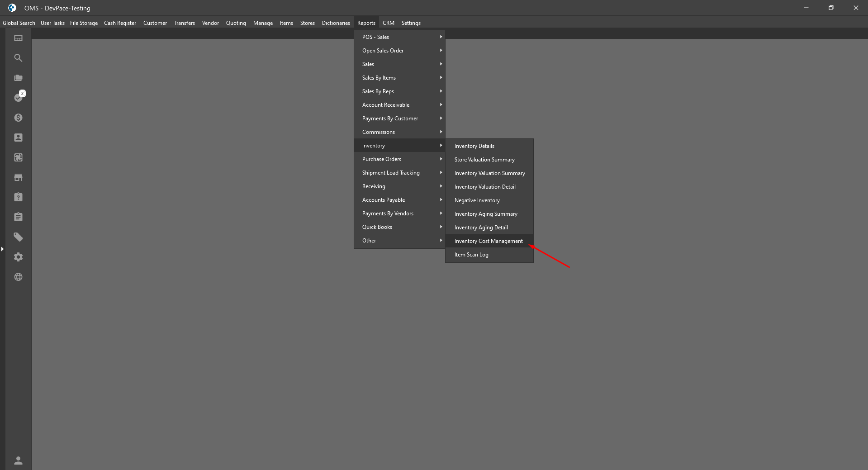The width and height of the screenshot is (868, 470).
Task: Open user tasks checkmark icon with badge 2
Action: (x=19, y=97)
